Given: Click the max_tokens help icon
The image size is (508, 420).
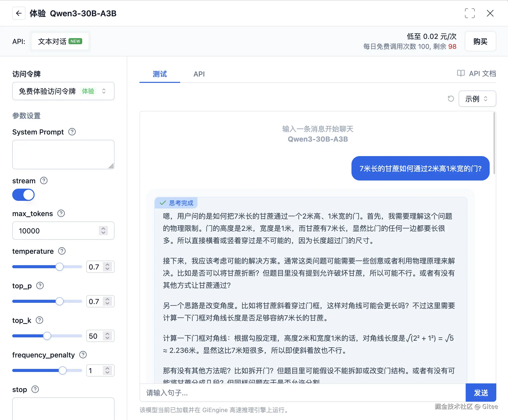Looking at the screenshot, I should [x=61, y=213].
